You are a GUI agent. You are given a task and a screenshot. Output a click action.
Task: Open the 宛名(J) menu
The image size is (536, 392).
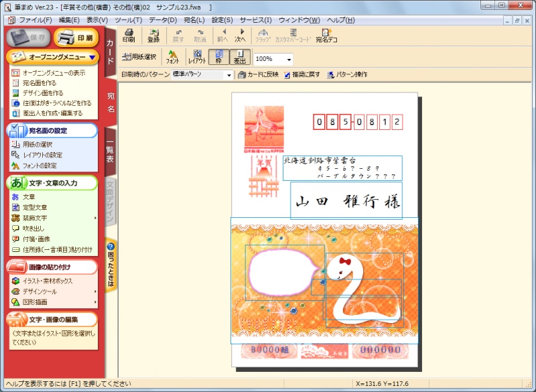pyautogui.click(x=195, y=20)
